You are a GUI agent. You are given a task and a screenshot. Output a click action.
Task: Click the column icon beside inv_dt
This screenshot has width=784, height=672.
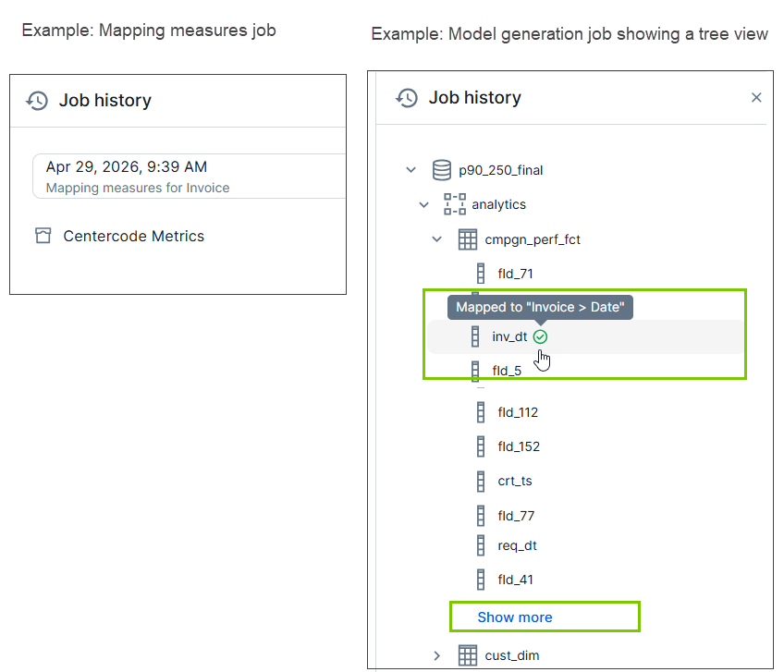click(x=475, y=336)
